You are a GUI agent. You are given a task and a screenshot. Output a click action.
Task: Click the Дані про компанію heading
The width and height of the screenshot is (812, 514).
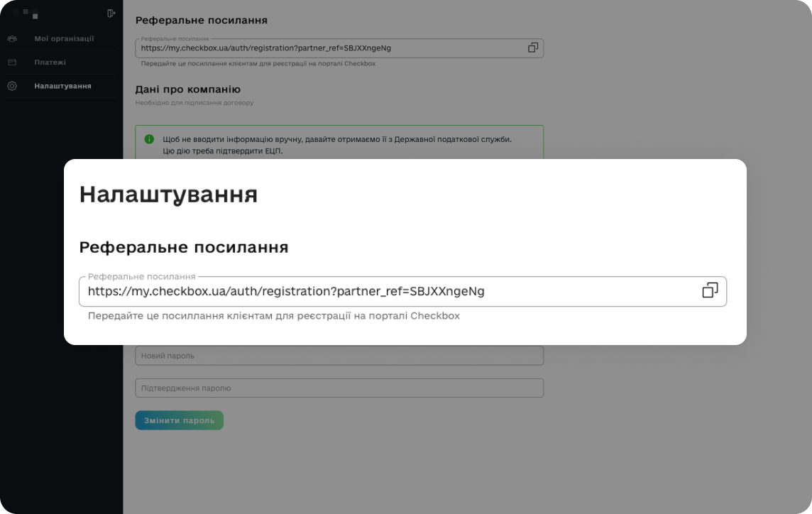pyautogui.click(x=187, y=89)
